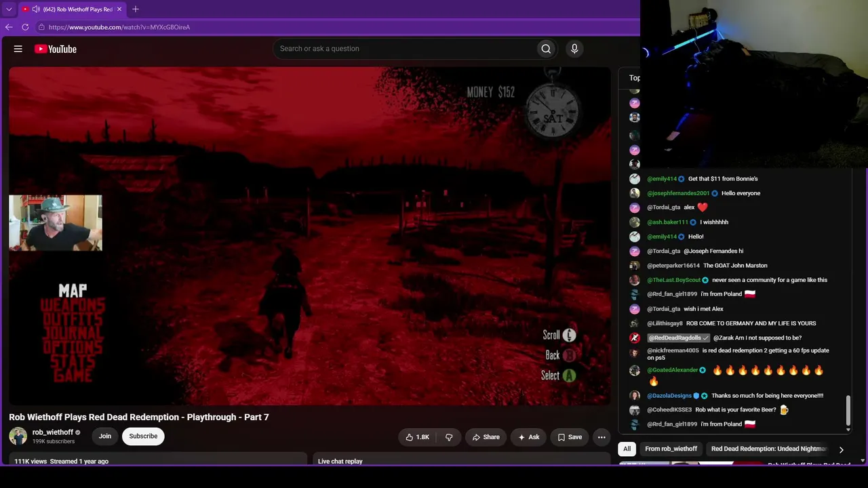This screenshot has width=868, height=488.
Task: Click the browser address bar URL
Action: click(x=119, y=27)
